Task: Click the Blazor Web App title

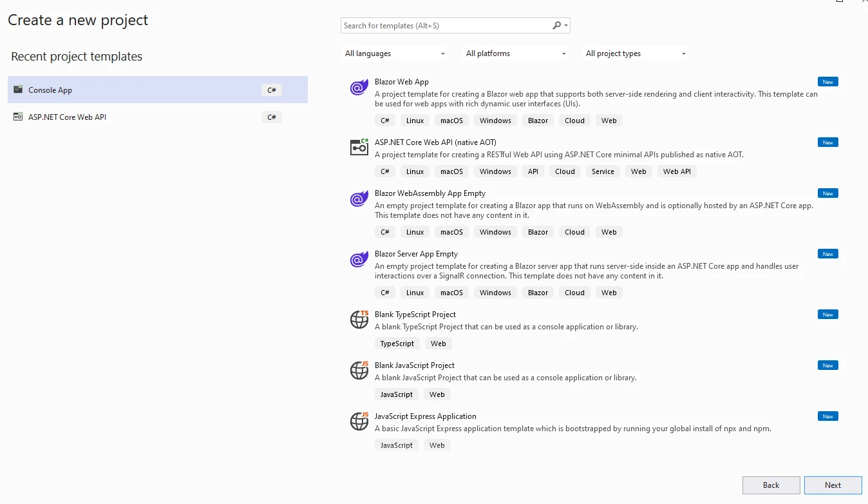Action: (x=402, y=82)
